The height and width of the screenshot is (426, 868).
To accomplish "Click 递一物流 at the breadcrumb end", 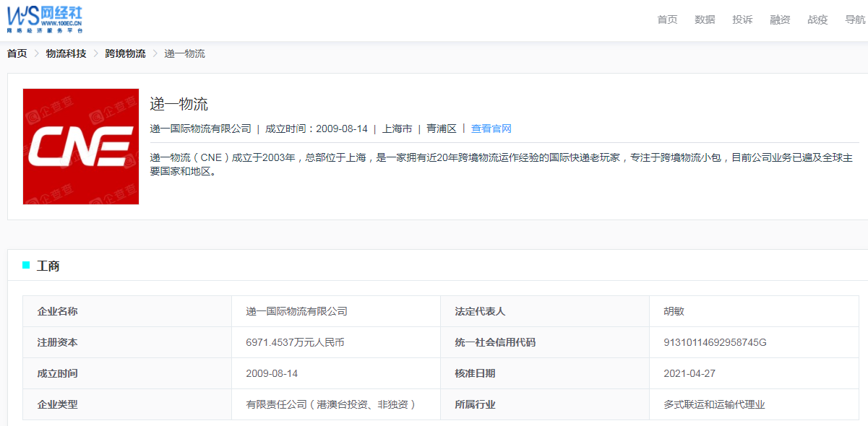I will [x=184, y=53].
